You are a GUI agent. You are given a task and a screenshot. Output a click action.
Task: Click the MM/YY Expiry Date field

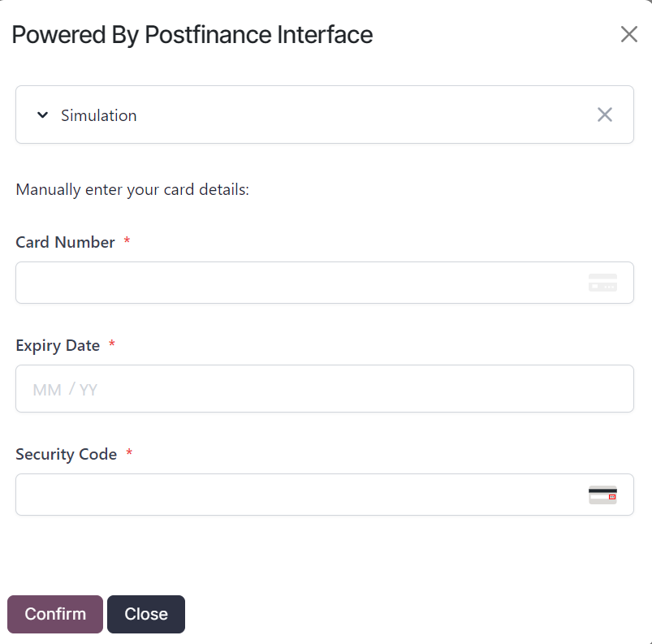click(284, 388)
